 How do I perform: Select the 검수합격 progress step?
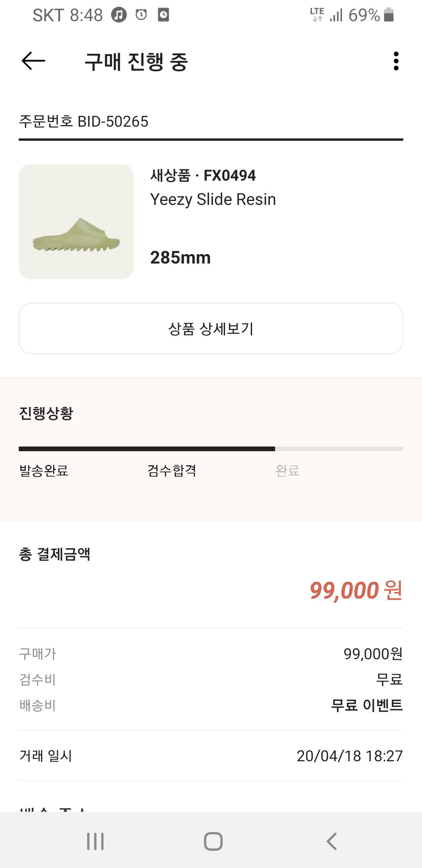pos(172,470)
